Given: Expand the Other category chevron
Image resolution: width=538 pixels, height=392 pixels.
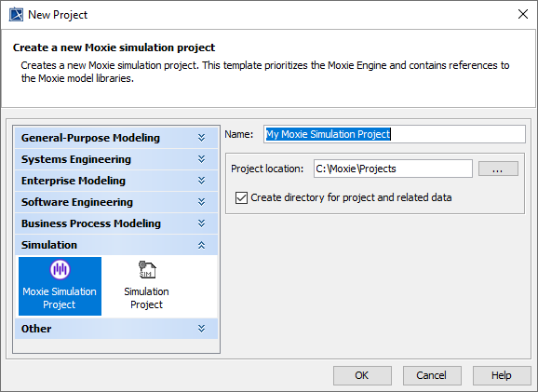Looking at the screenshot, I should (x=201, y=329).
